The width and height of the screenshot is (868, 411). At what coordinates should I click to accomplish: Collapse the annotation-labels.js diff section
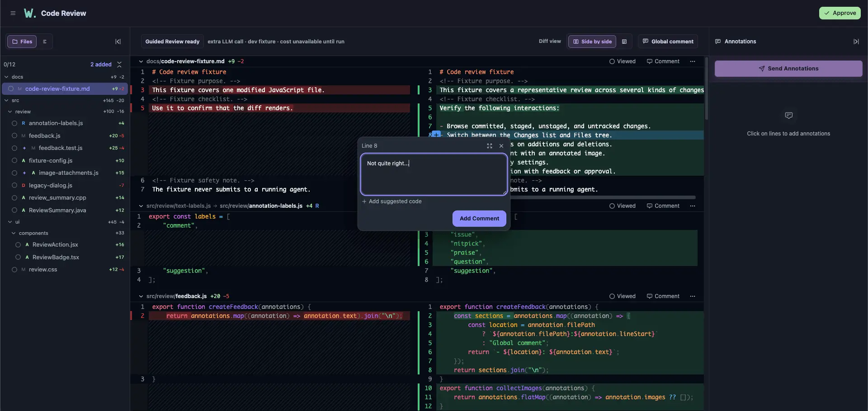(141, 206)
